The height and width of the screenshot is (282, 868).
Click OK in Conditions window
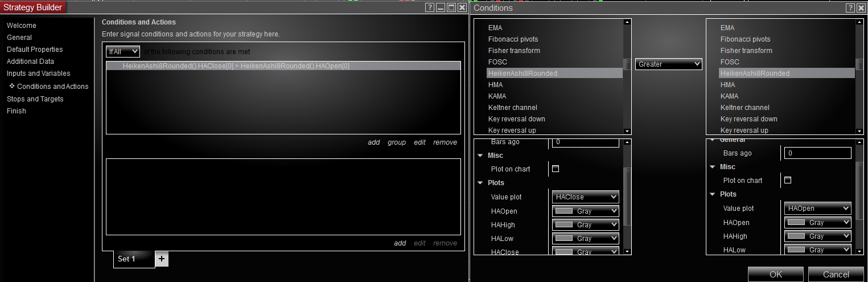[776, 274]
